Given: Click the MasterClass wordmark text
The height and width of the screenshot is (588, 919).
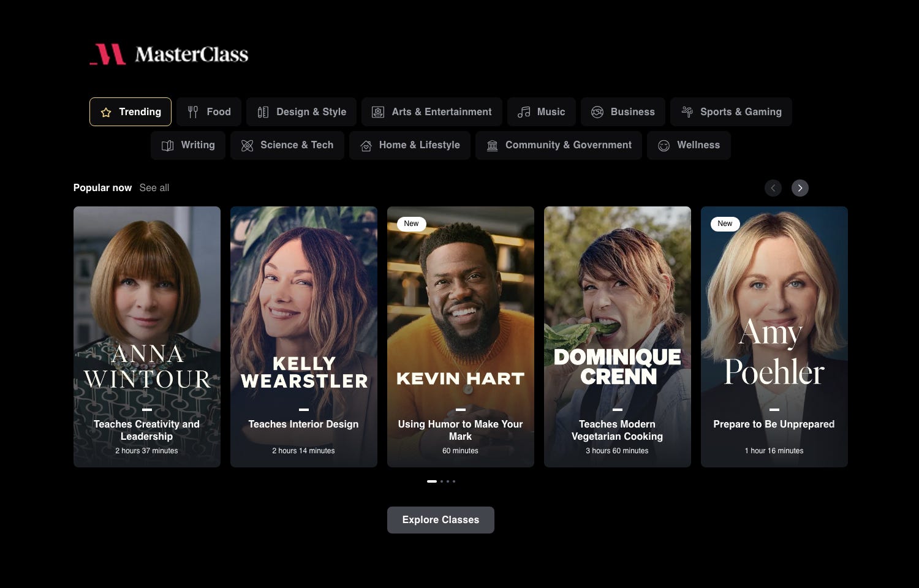Looking at the screenshot, I should click(192, 55).
